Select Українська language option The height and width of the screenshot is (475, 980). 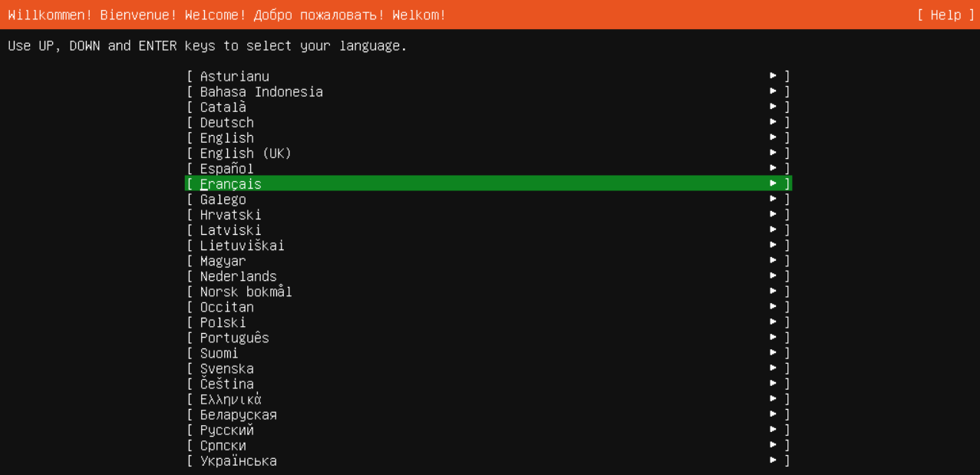point(238,460)
